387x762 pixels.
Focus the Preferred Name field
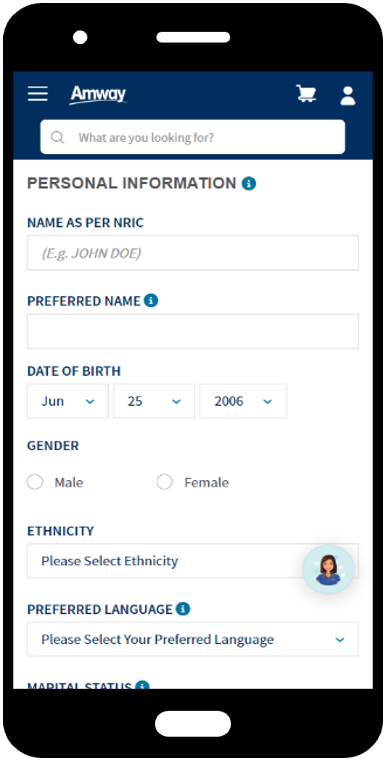click(x=193, y=331)
